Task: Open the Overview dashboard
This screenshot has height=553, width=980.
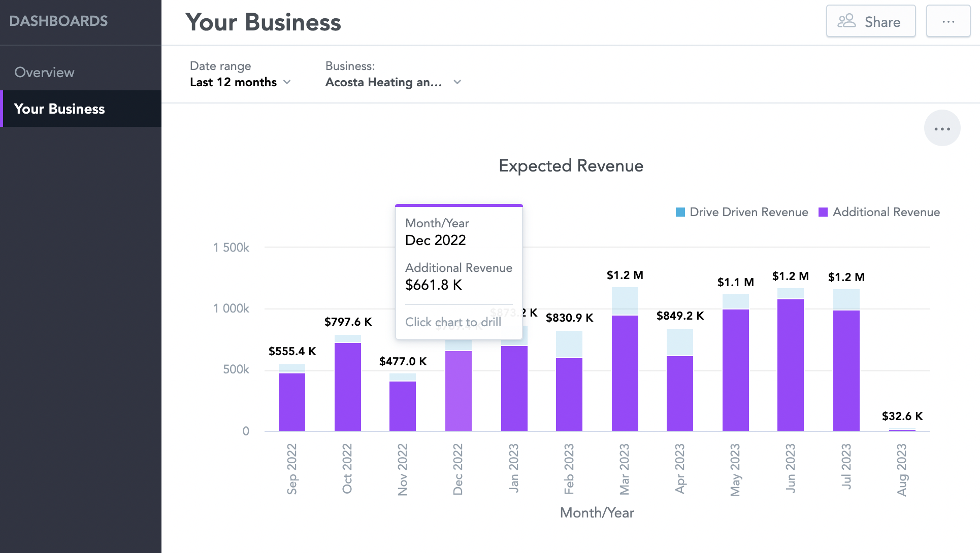Action: click(x=44, y=72)
